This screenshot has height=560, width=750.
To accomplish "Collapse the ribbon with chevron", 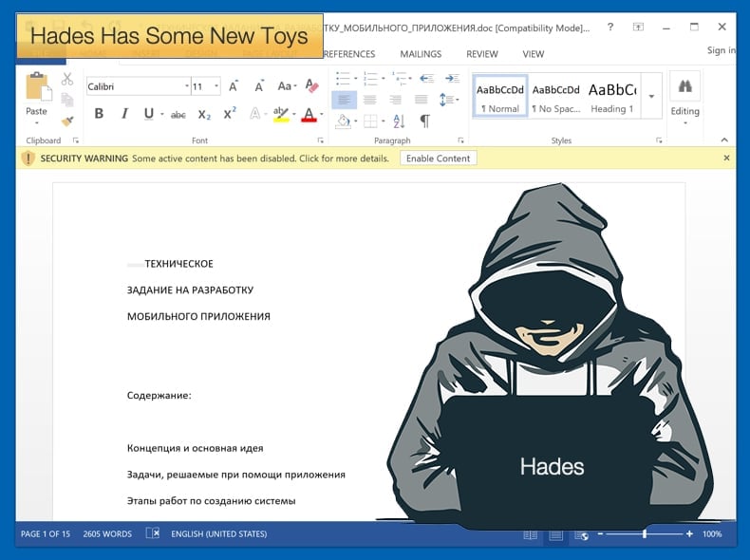I will (724, 140).
